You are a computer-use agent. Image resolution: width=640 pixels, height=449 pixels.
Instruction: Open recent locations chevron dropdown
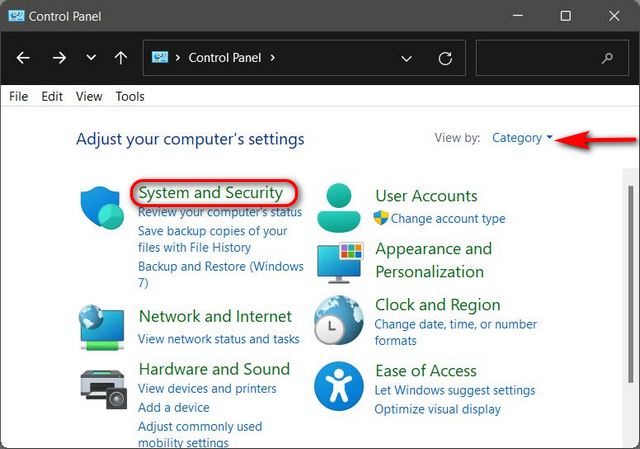point(91,58)
